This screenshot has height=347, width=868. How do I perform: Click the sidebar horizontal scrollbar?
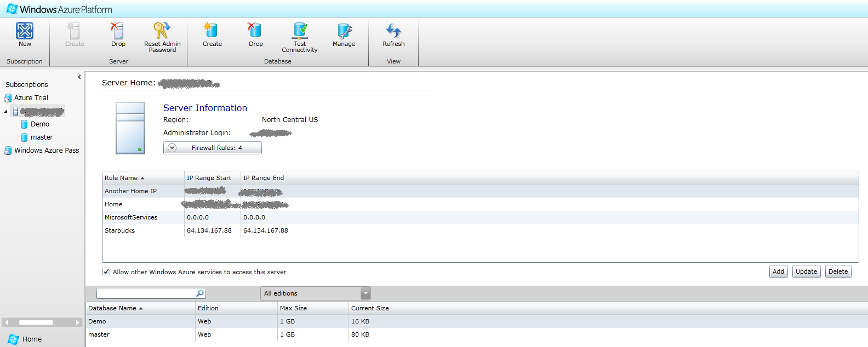36,322
